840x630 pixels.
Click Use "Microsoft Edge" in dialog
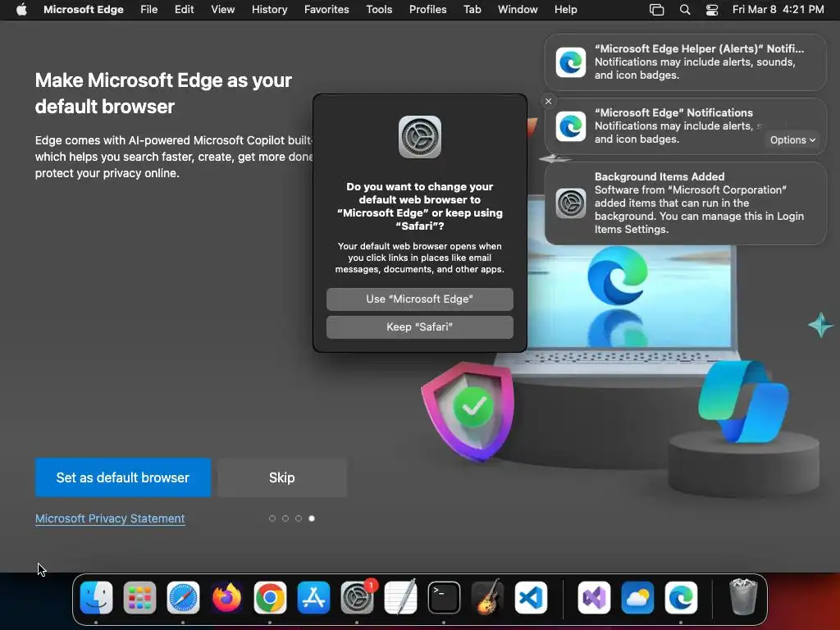[419, 299]
